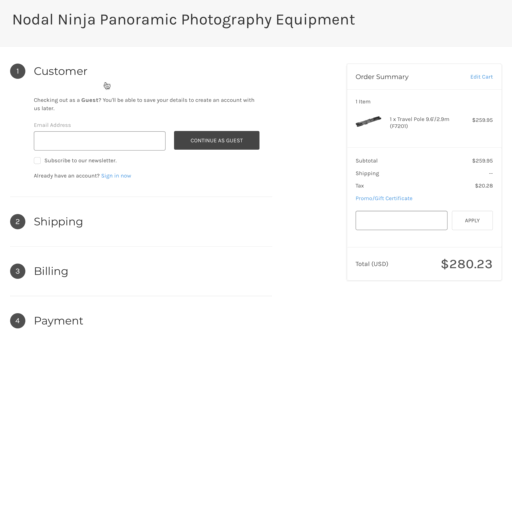Viewport: 512px width, 512px height.
Task: Enable Subscribe to our newsletter checkbox
Action: [37, 161]
